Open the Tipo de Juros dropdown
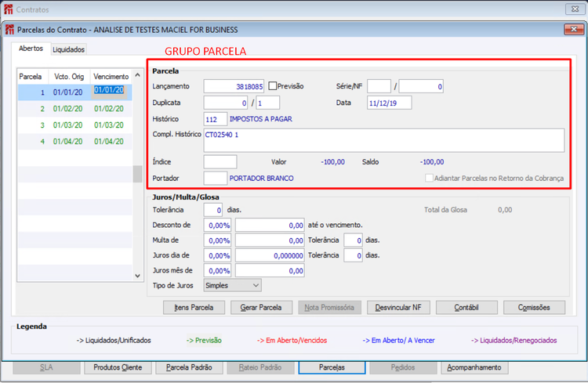 tap(233, 285)
